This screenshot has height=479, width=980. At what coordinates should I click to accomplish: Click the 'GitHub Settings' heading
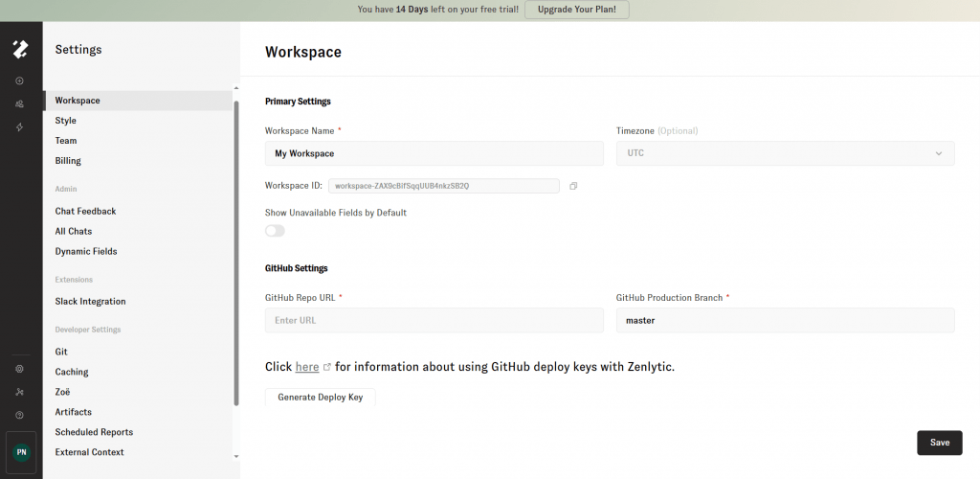click(x=297, y=268)
